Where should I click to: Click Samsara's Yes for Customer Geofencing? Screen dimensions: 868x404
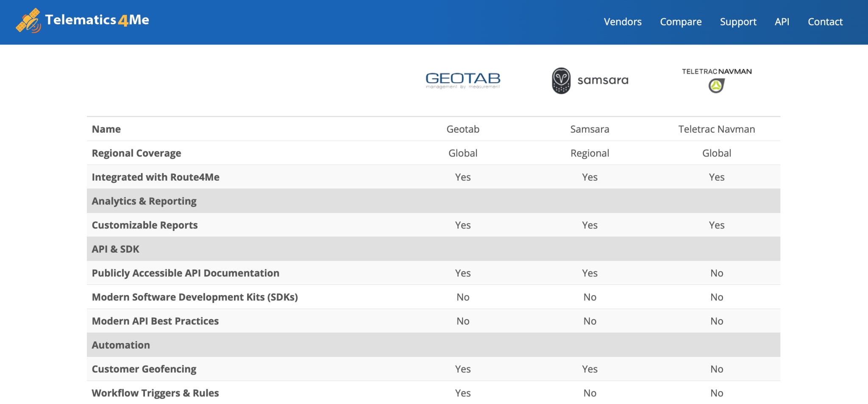(590, 369)
